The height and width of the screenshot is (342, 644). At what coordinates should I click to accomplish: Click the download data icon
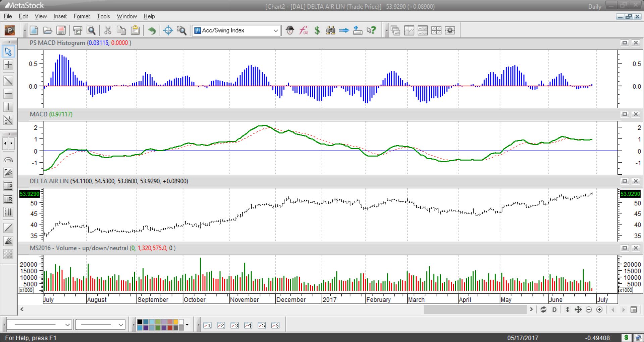pyautogui.click(x=358, y=31)
